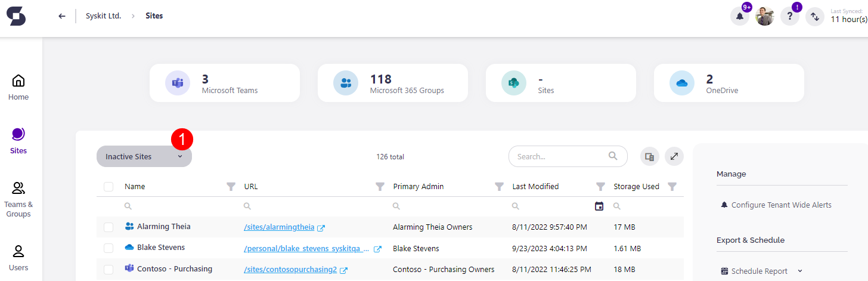Select the Microsoft Teams summary card
This screenshot has width=868, height=281.
(224, 83)
